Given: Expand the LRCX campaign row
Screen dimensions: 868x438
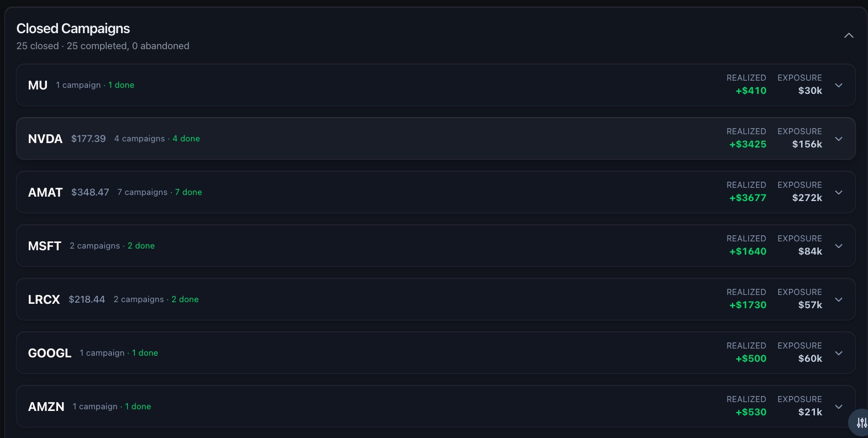Looking at the screenshot, I should 839,299.
